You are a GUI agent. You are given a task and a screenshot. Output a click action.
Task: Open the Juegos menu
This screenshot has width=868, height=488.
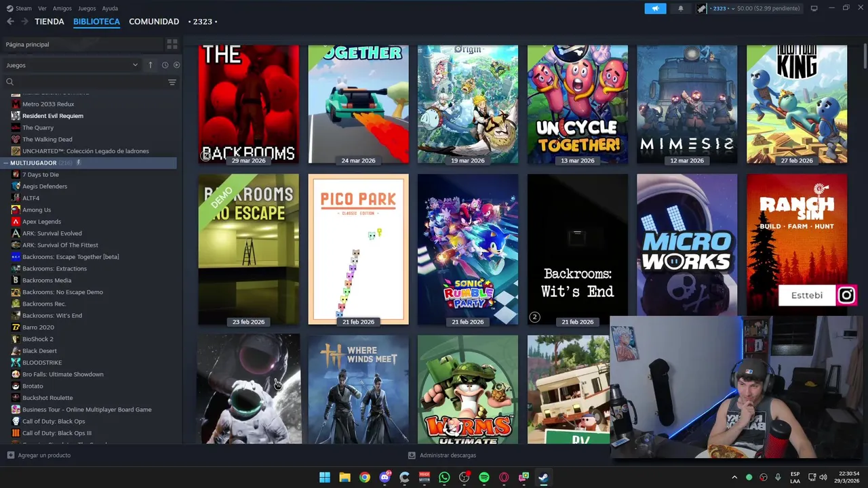87,8
